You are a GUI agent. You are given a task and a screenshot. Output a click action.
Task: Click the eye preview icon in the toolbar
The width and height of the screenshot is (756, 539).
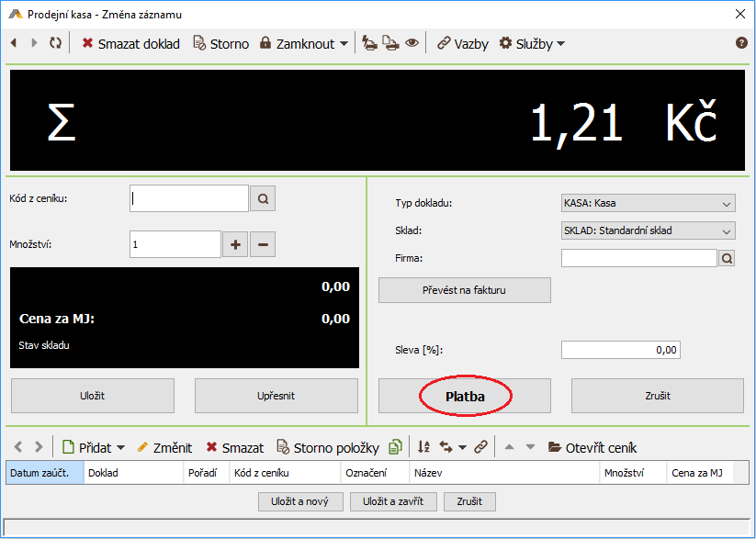[412, 43]
